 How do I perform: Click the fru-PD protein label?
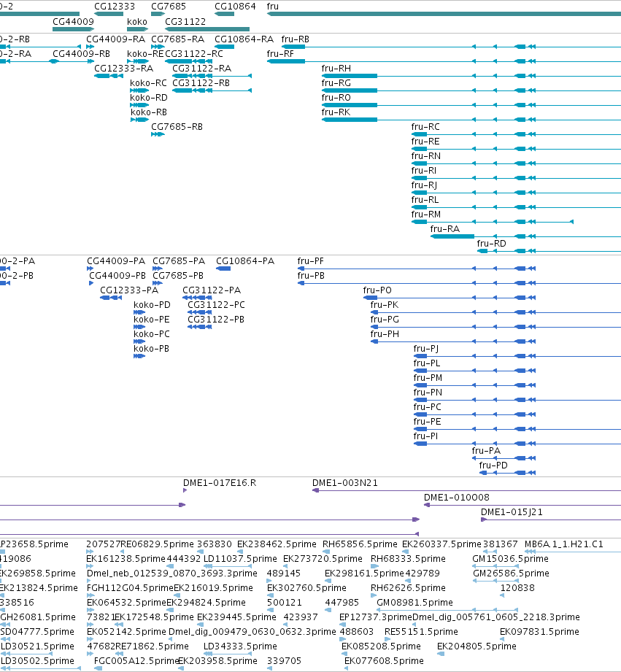pos(493,465)
